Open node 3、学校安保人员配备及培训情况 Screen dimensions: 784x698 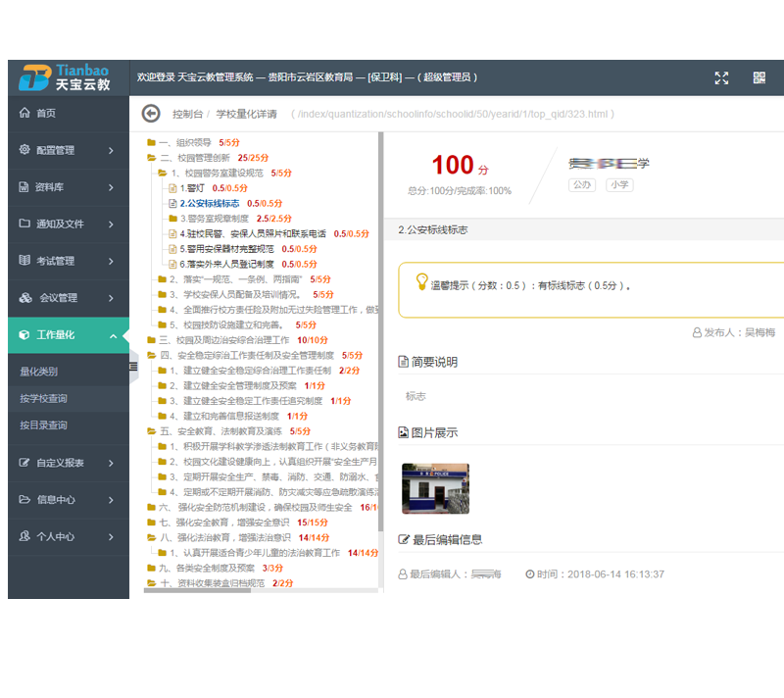[x=235, y=294]
